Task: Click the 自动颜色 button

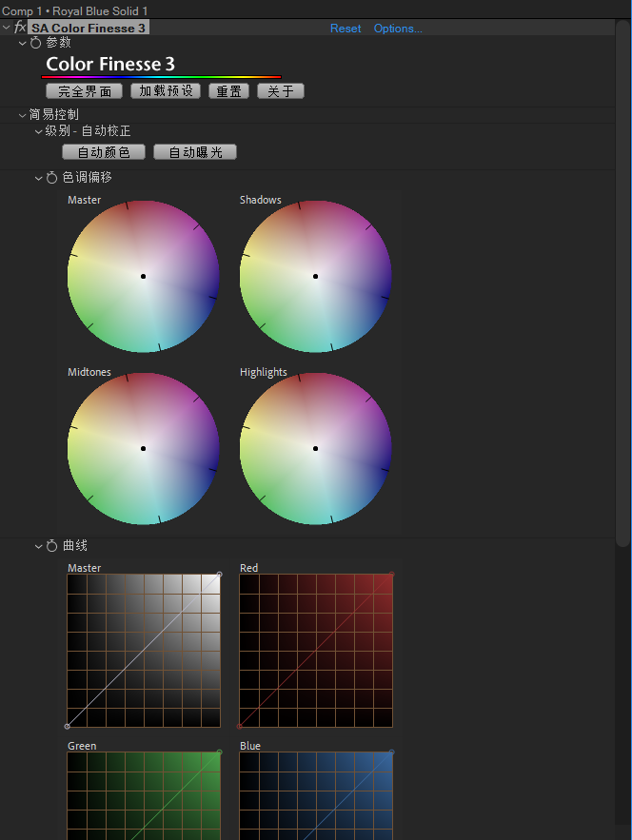Action: [104, 152]
